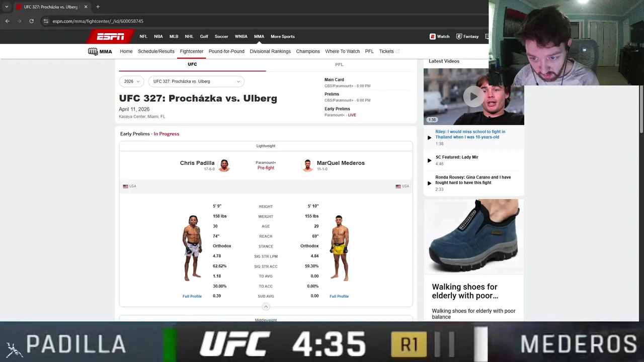Image resolution: width=644 pixels, height=362 pixels.
Task: Open Padilla's Full Profile link
Action: [x=192, y=296]
